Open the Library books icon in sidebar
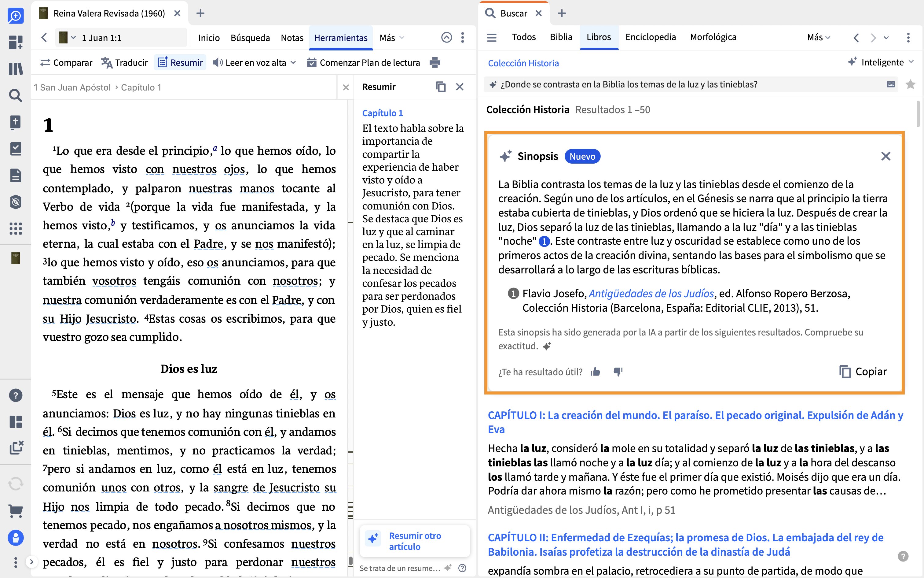 tap(16, 69)
